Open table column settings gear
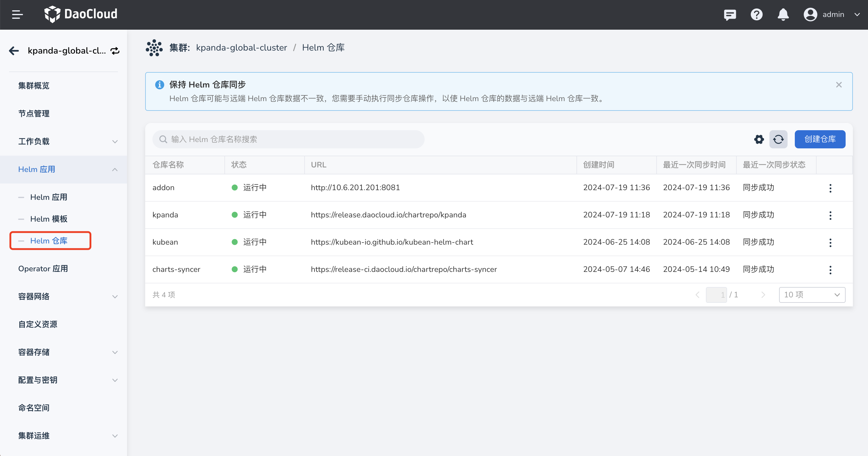This screenshot has height=456, width=868. click(759, 139)
